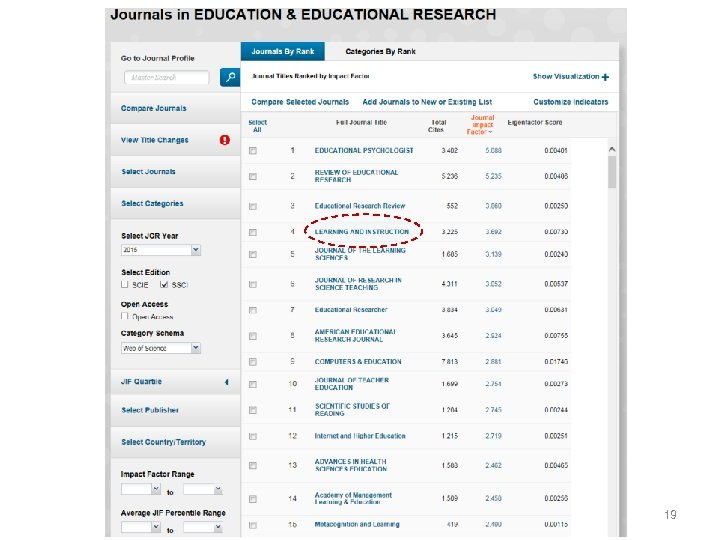The height and width of the screenshot is (540, 720).
Task: Open ADVANCES IN HEALTH SCIENCES EDUCATION link
Action: (351, 465)
